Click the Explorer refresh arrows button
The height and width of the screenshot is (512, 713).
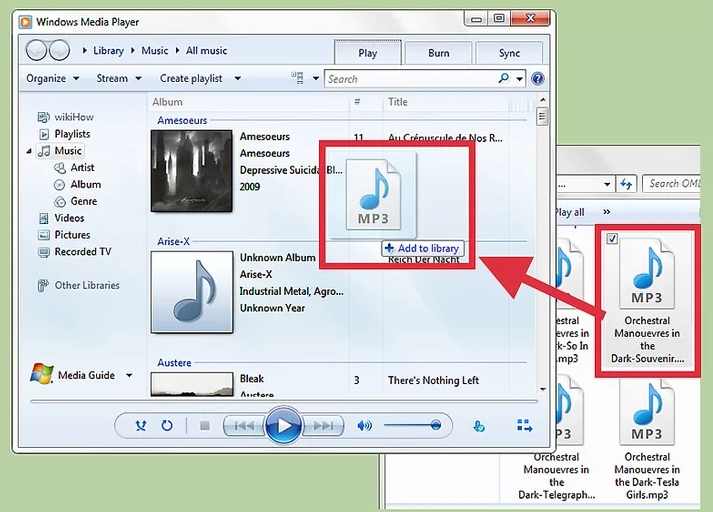[x=626, y=184]
